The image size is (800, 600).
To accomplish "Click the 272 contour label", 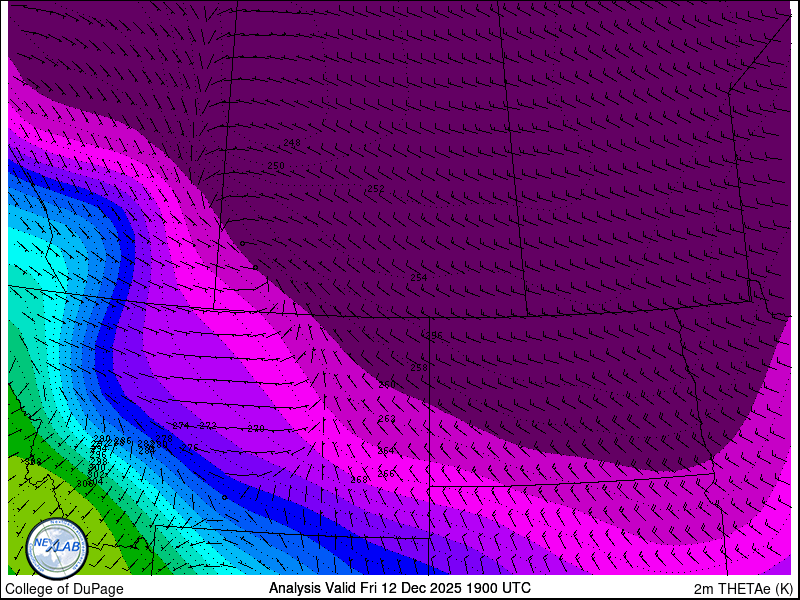I will (x=208, y=426).
